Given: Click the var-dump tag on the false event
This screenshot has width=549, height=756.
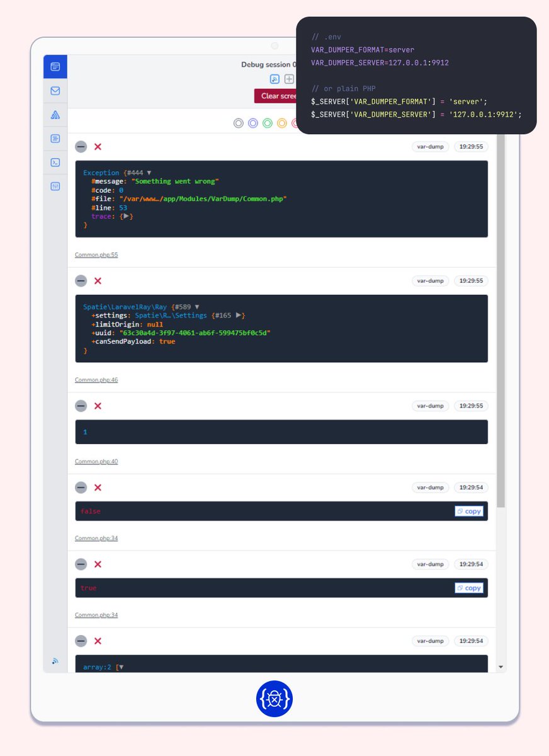Looking at the screenshot, I should coord(431,488).
